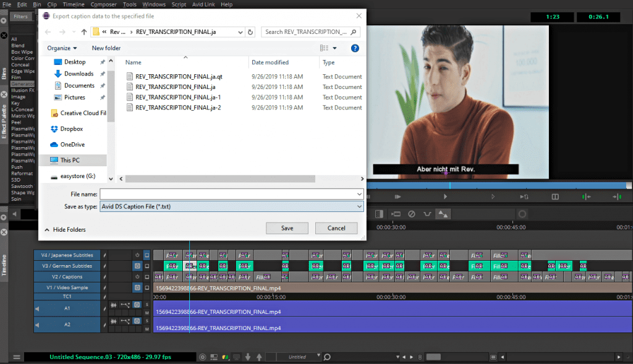Click the New folder button
The height and width of the screenshot is (364, 633).
106,48
